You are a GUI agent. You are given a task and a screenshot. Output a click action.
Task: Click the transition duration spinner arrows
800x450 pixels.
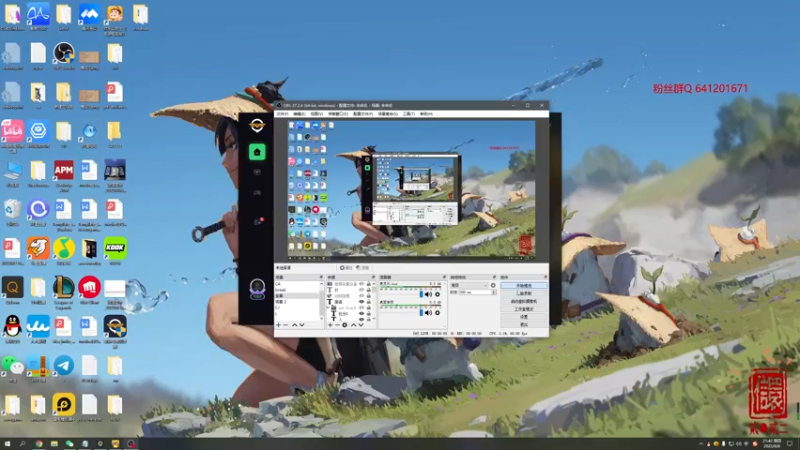[494, 292]
